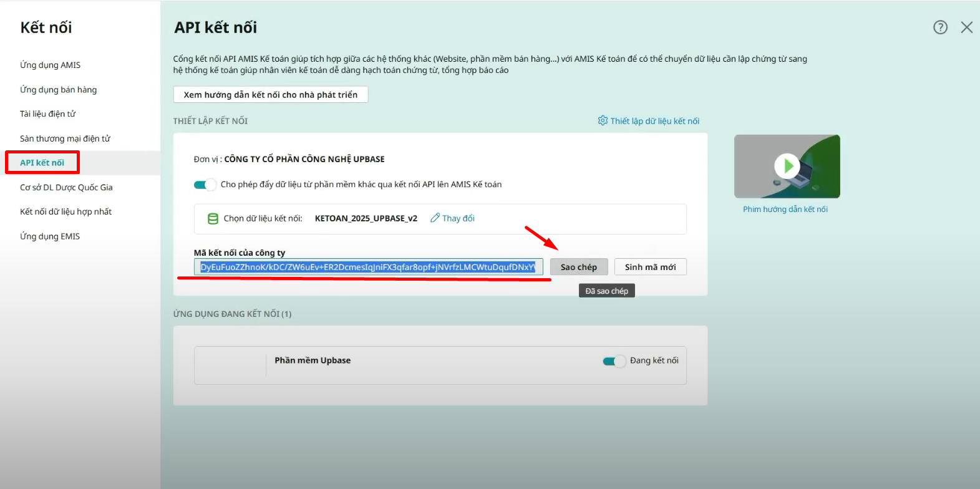Select Sàn thương mại điện tử
The height and width of the screenshot is (489, 980).
65,138
